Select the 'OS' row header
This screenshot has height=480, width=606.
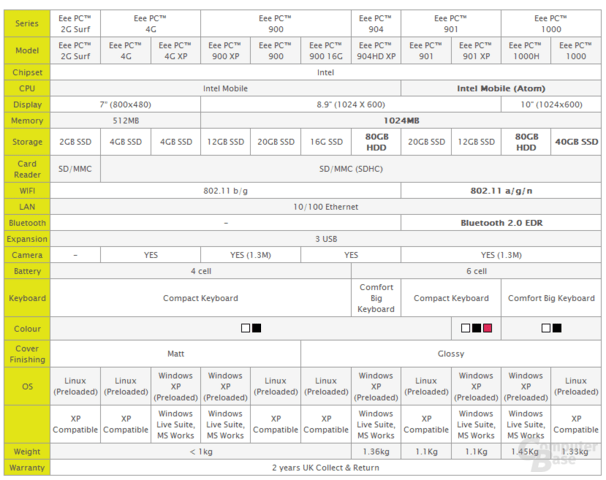click(27, 386)
